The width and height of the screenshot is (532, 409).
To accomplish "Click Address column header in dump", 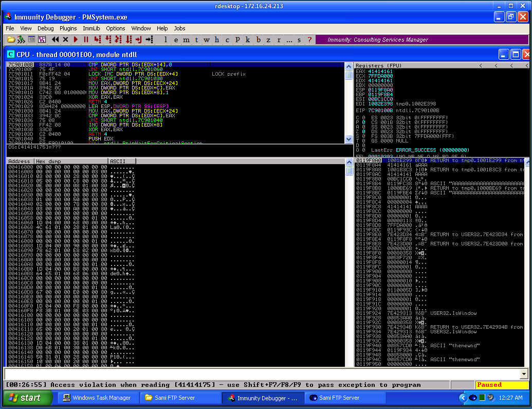I will point(21,162).
